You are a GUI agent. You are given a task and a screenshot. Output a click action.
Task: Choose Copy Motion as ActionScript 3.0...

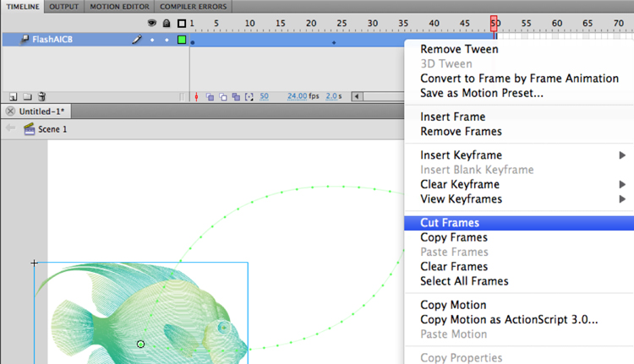[x=509, y=319]
